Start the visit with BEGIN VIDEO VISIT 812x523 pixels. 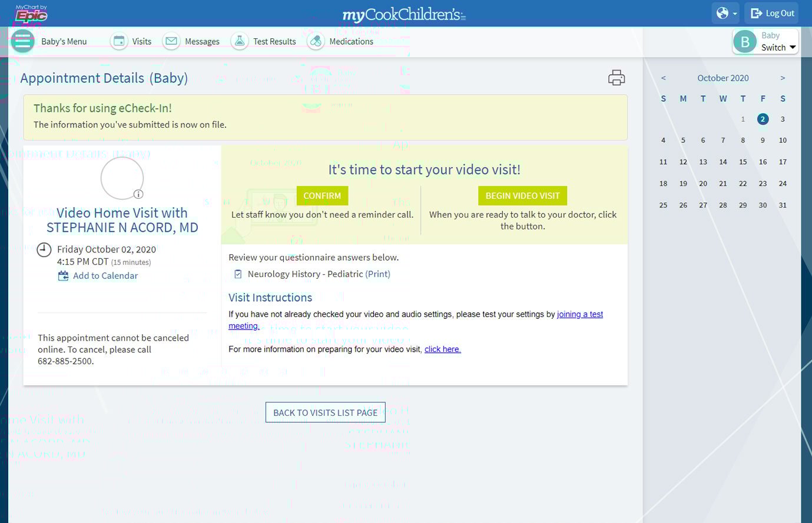point(522,196)
